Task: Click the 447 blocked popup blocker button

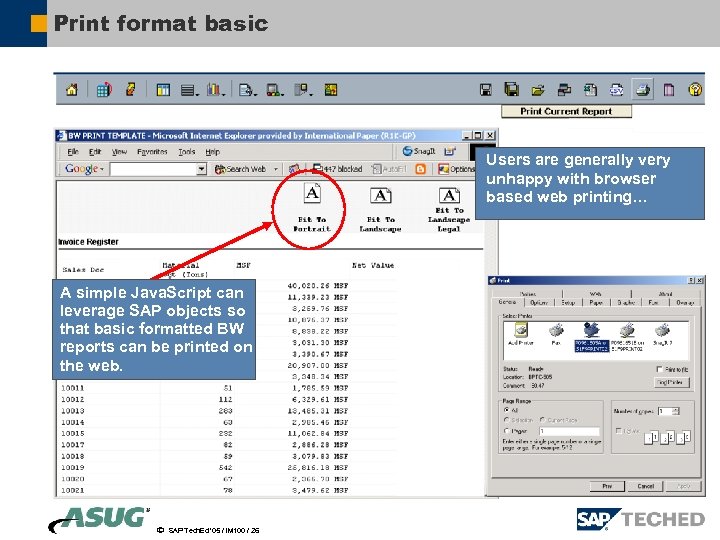Action: (x=338, y=169)
